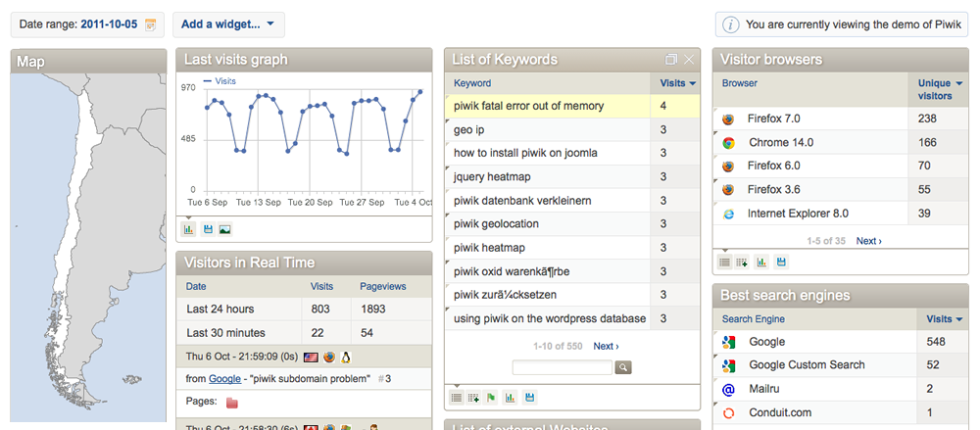980x430 pixels.
Task: Select the 'jquery heatmap' keyword row
Action: [x=572, y=177]
